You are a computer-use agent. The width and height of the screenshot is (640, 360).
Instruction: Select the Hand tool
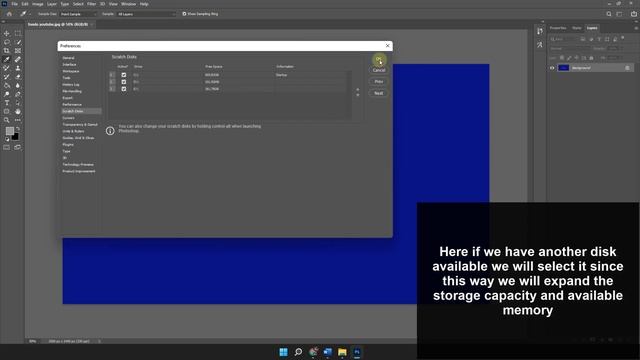18,111
